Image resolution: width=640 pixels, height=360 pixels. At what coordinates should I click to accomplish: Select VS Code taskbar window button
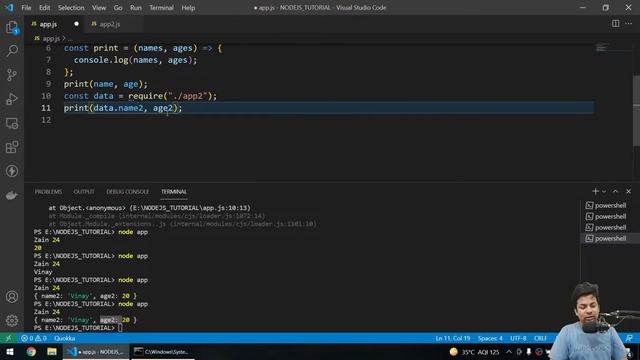(x=96, y=351)
